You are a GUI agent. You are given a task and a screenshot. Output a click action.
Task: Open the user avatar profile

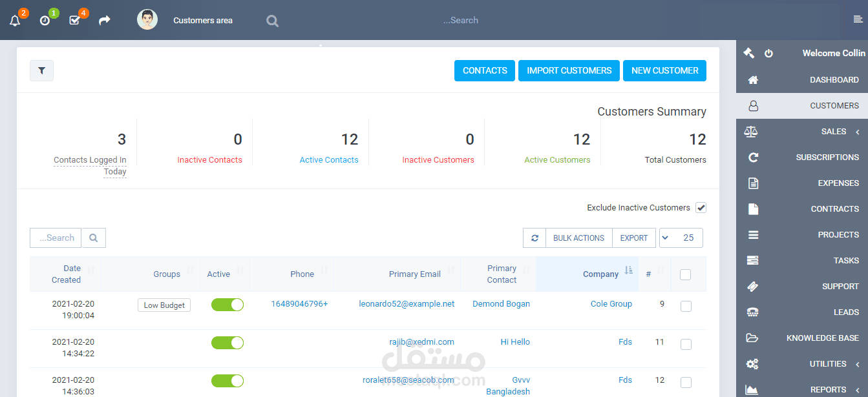click(x=147, y=20)
